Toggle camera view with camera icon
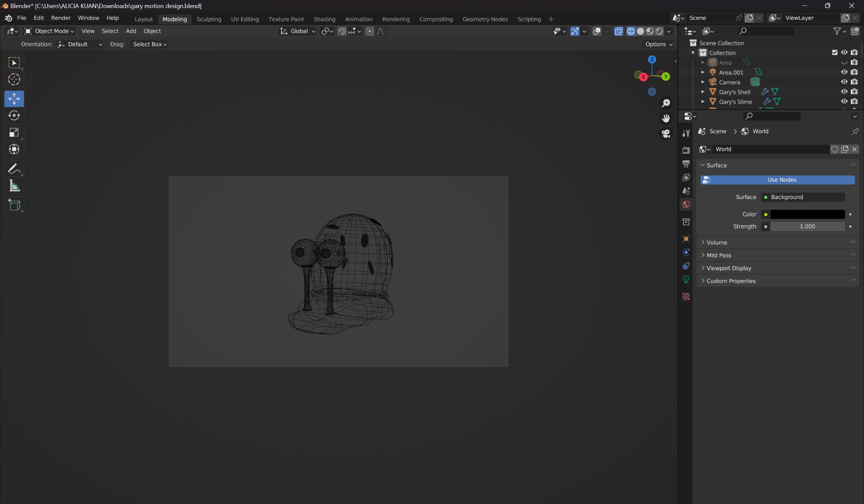This screenshot has height=504, width=864. click(x=666, y=133)
